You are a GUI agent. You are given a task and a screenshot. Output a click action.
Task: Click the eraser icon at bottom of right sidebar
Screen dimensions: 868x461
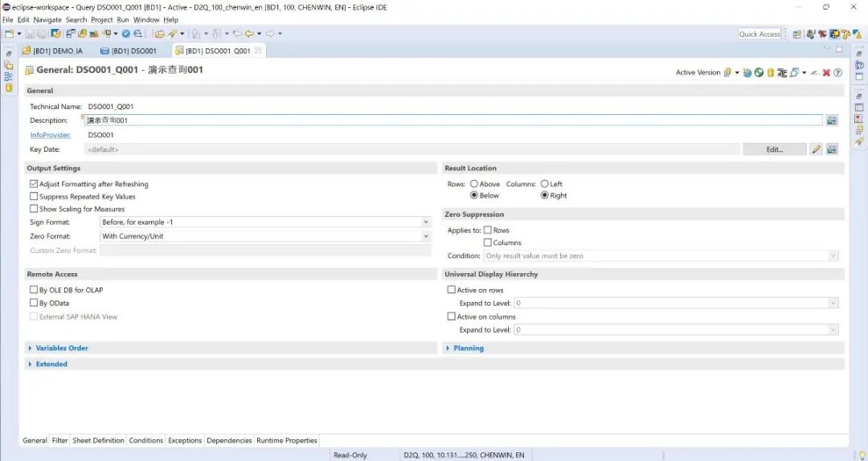click(x=859, y=141)
